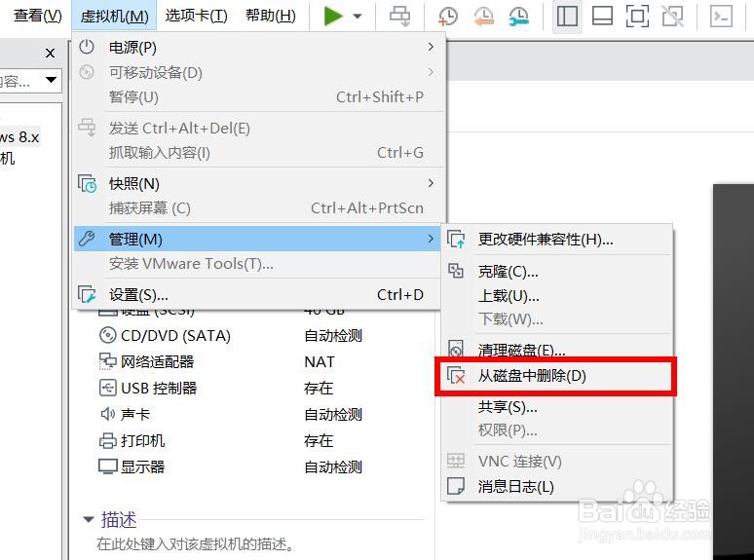The image size is (754, 560).
Task: Click the network adapter icon
Action: pos(107,361)
